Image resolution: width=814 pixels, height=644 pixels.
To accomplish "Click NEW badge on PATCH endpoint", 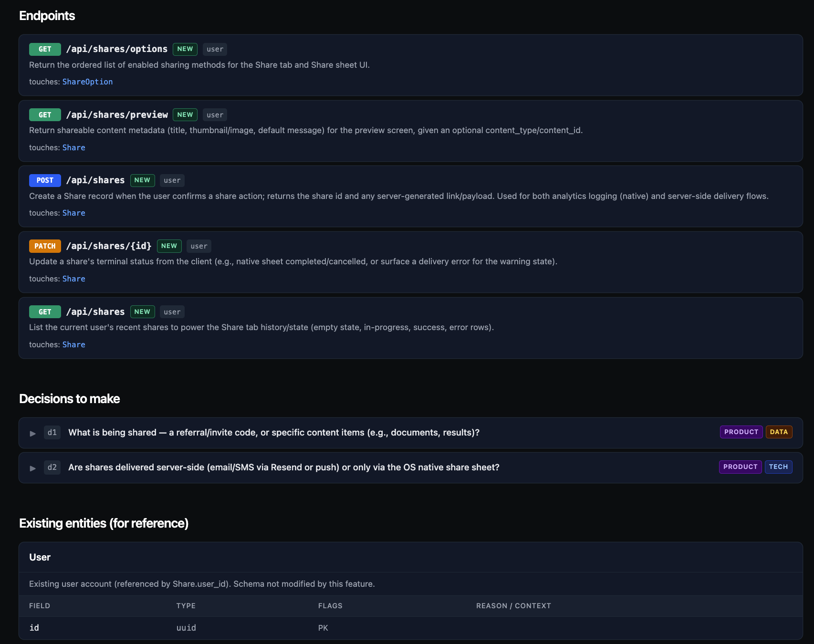I will click(x=169, y=246).
